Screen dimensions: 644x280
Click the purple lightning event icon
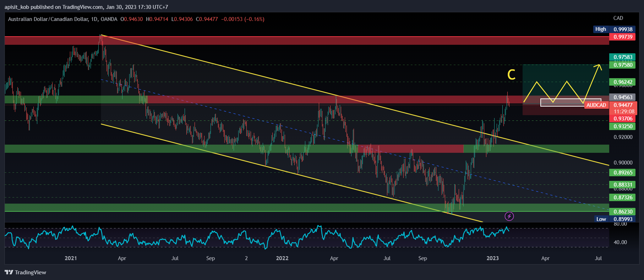pos(509,216)
